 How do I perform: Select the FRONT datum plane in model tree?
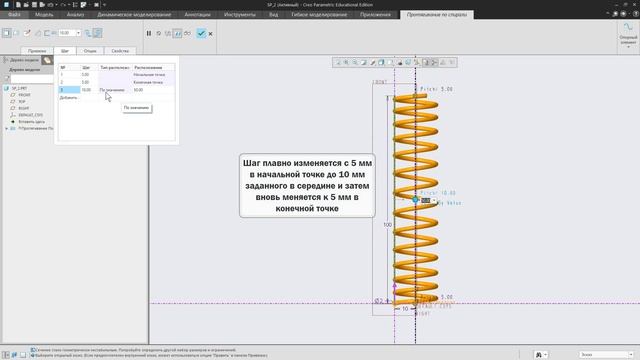24,95
